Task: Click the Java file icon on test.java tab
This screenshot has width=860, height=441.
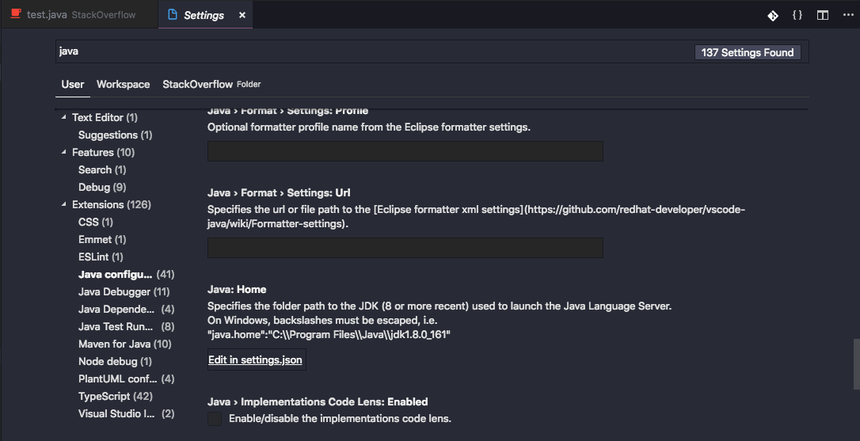Action: 15,16
